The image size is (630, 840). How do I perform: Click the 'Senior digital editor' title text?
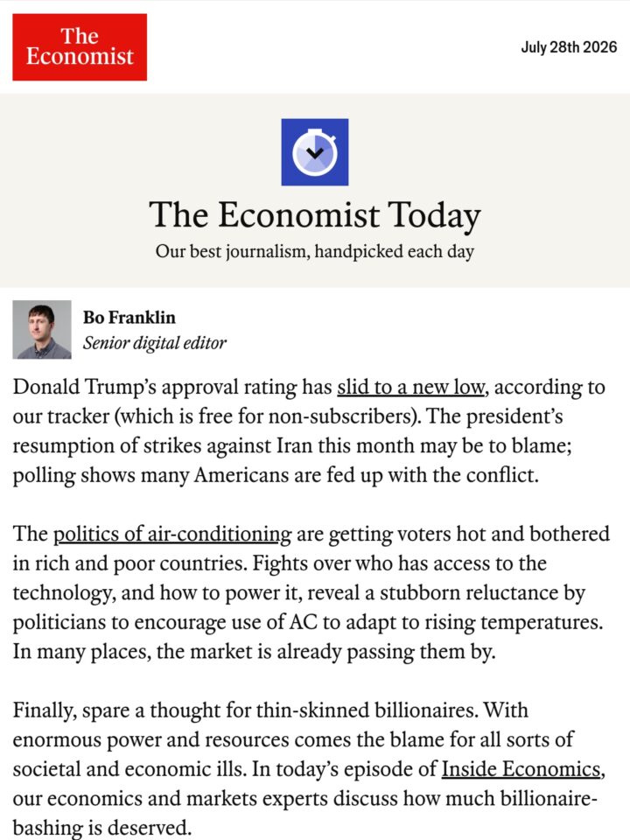click(x=155, y=343)
